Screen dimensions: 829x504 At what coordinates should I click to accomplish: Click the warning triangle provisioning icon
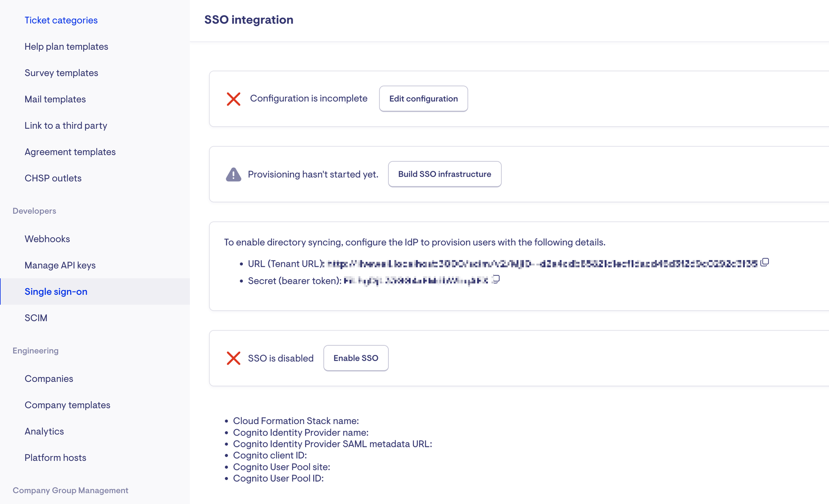(233, 174)
